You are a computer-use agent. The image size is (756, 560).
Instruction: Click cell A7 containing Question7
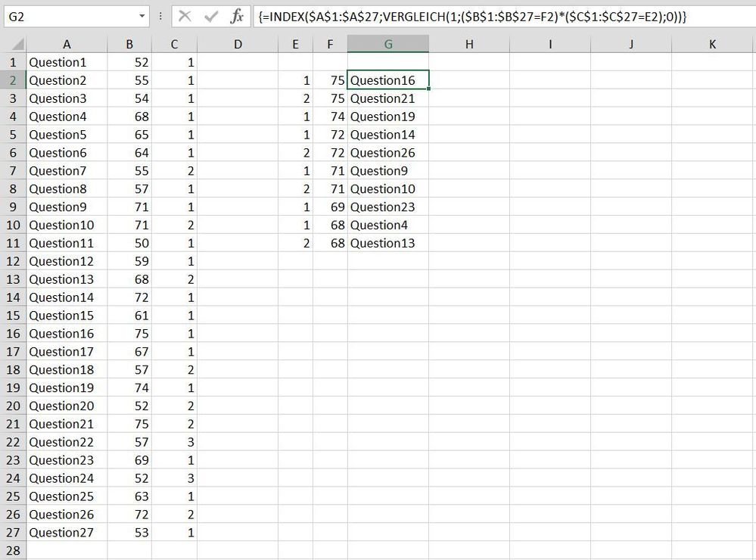67,171
